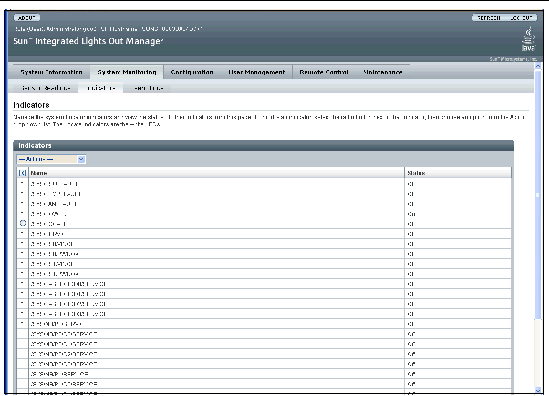Click the deselect icon in table header
The image size is (549, 396).
22,173
